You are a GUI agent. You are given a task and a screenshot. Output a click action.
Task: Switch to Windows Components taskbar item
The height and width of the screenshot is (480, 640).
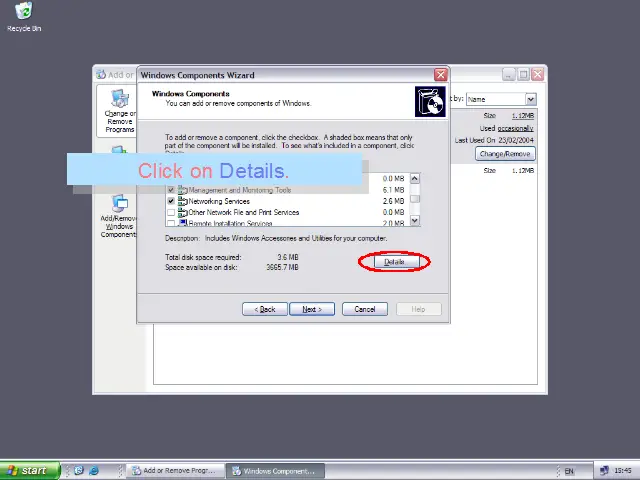[x=276, y=471]
